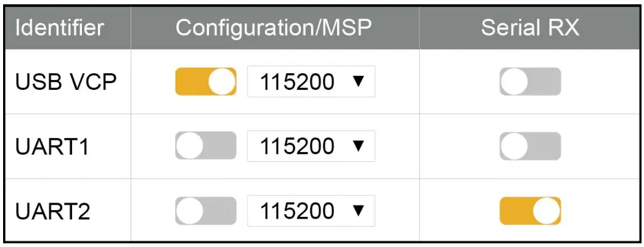Click the white knob of USB VCP MSP switch
644x247 pixels.
(x=222, y=82)
